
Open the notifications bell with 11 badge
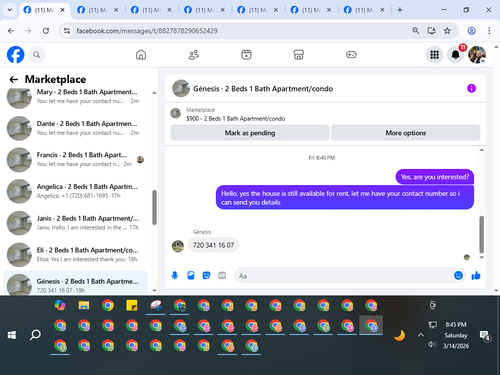click(x=456, y=55)
